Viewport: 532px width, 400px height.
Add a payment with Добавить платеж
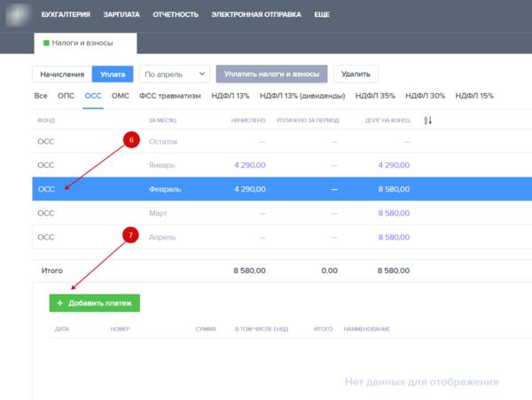pos(94,302)
